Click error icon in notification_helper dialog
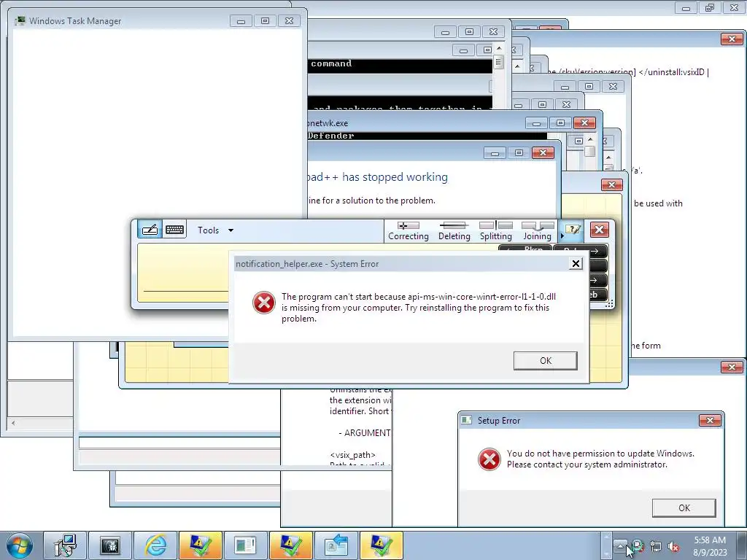Screen dimensions: 747x560 [263, 303]
